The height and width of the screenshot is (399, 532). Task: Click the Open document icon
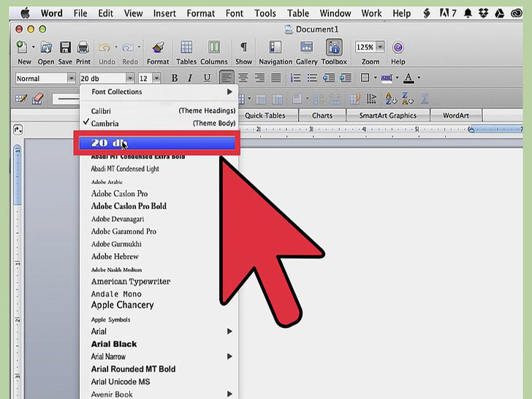click(x=46, y=47)
